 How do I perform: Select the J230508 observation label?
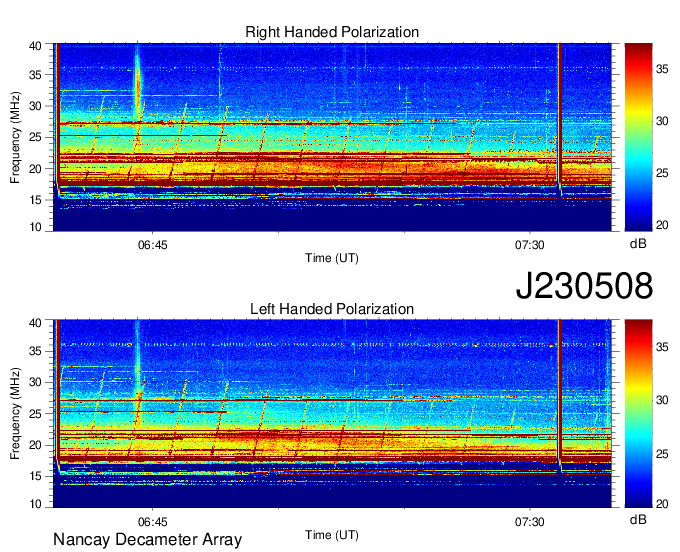(x=584, y=286)
